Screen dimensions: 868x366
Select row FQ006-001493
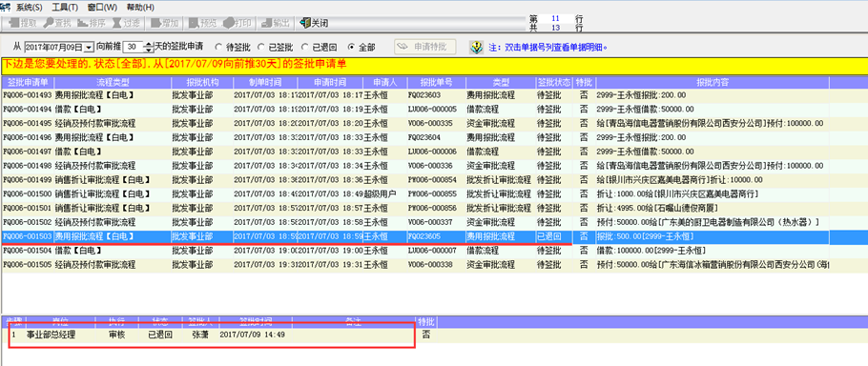(415, 95)
